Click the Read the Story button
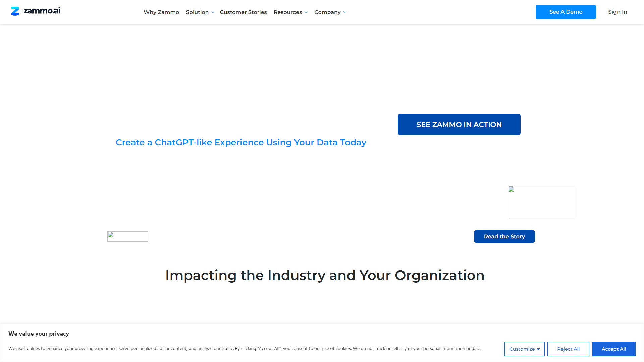The width and height of the screenshot is (644, 362). (504, 237)
